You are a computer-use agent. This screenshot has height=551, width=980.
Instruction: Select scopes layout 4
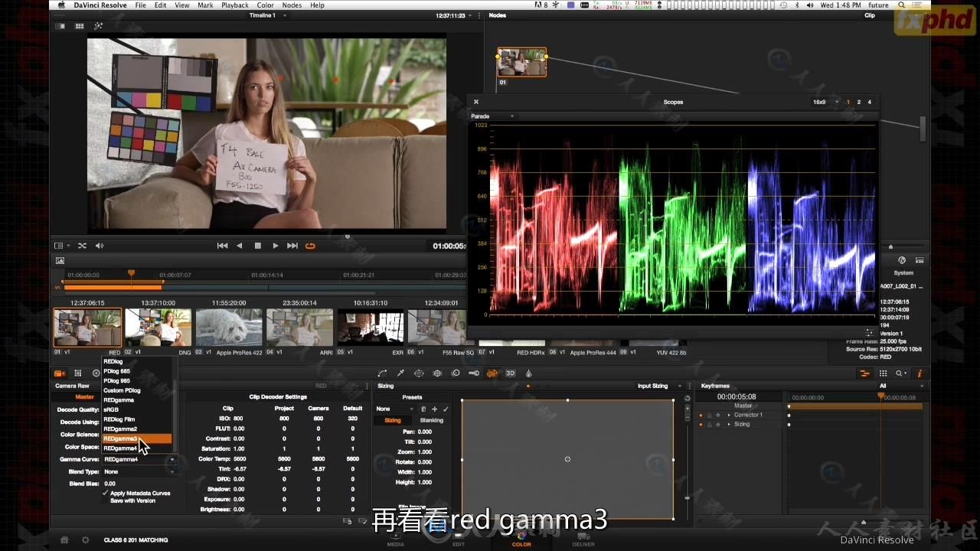pos(869,102)
